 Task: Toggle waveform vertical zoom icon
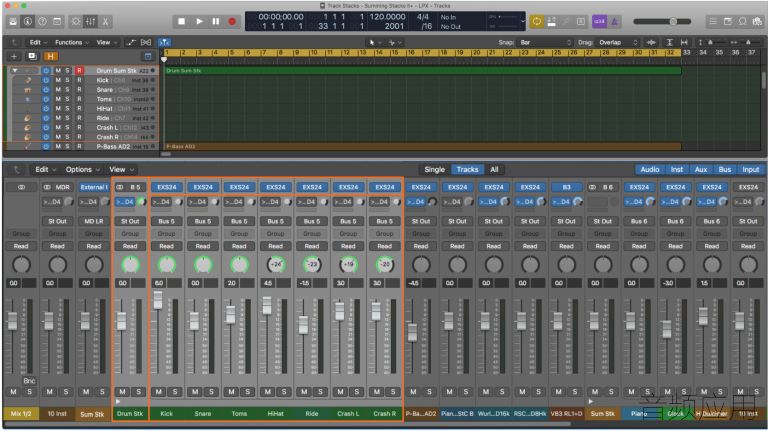[x=651, y=43]
